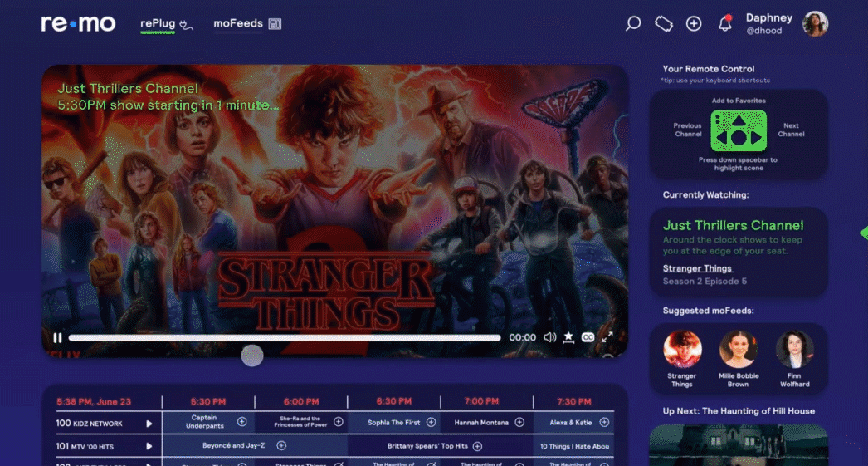This screenshot has width=868, height=466.
Task: Select Captain Underpants program cell
Action: pos(208,422)
